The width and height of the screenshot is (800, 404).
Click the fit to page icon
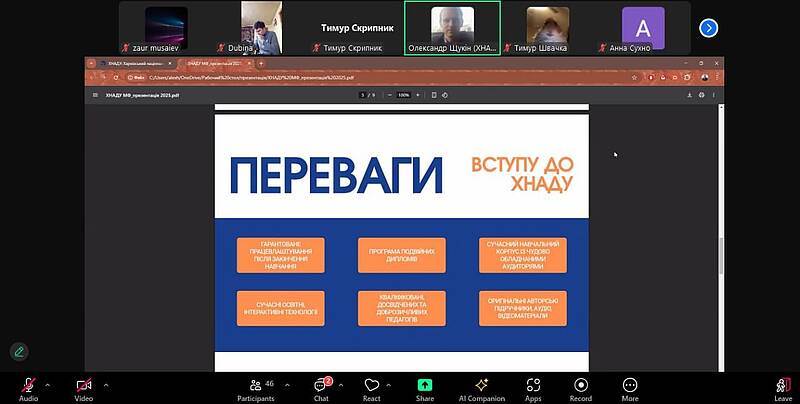click(434, 95)
